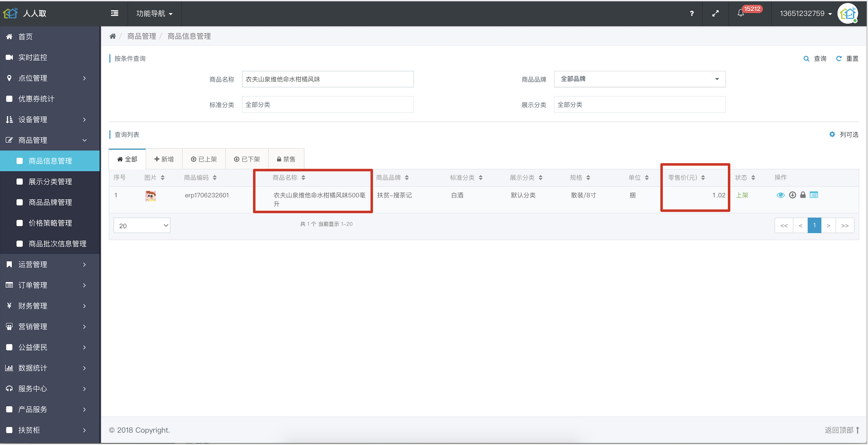Click the 商品名称 search input field
Viewport: 868px width, 445px height.
[x=328, y=79]
